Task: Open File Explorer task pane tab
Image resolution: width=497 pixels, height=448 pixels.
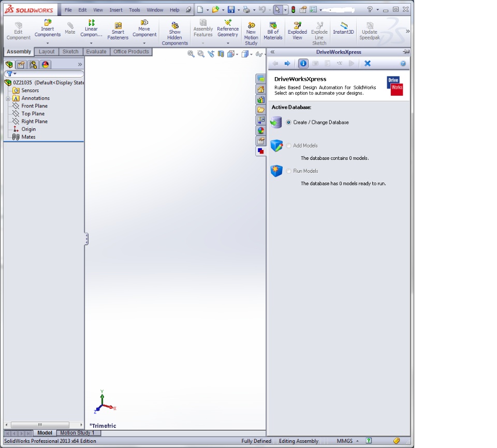Action: pos(261,110)
